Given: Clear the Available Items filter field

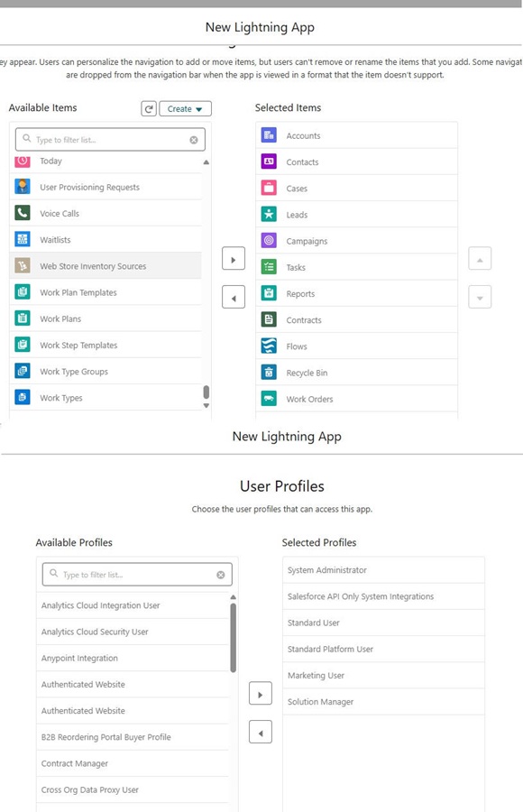Looking at the screenshot, I should 194,140.
